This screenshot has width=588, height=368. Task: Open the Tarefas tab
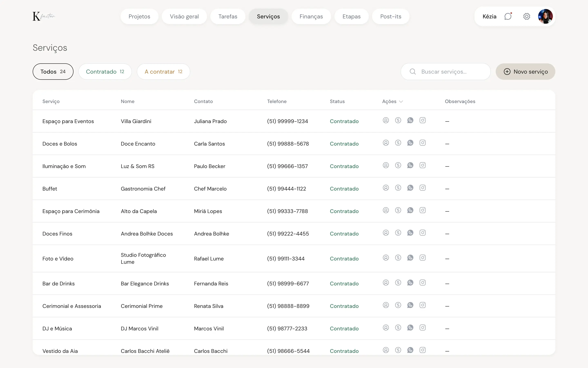tap(228, 16)
